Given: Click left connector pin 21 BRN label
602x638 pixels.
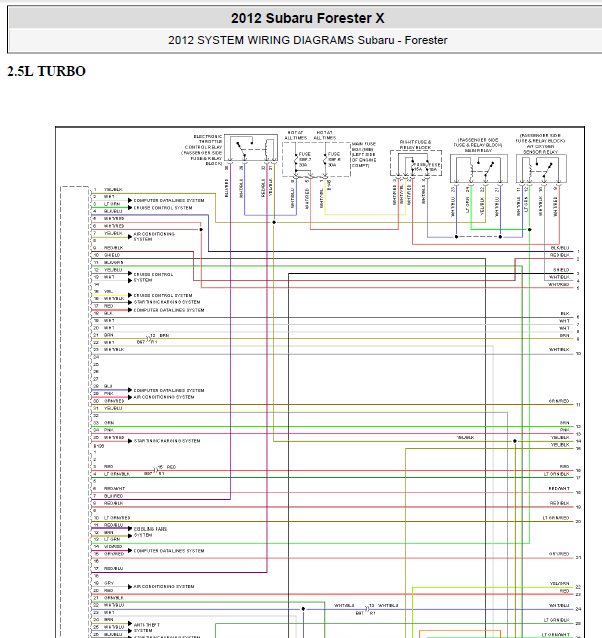Looking at the screenshot, I should 108,335.
